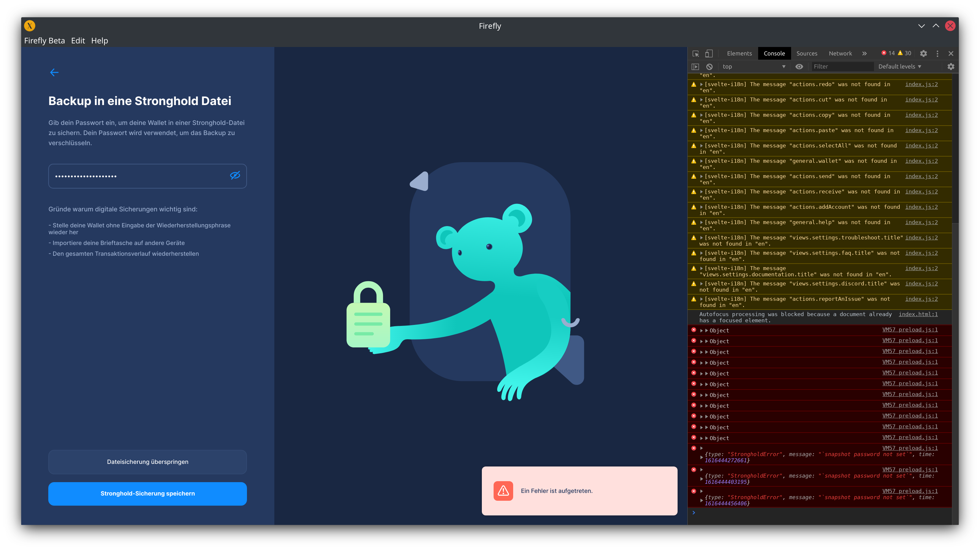The height and width of the screenshot is (550, 980).
Task: Open the top frame context dropdown
Action: [754, 66]
